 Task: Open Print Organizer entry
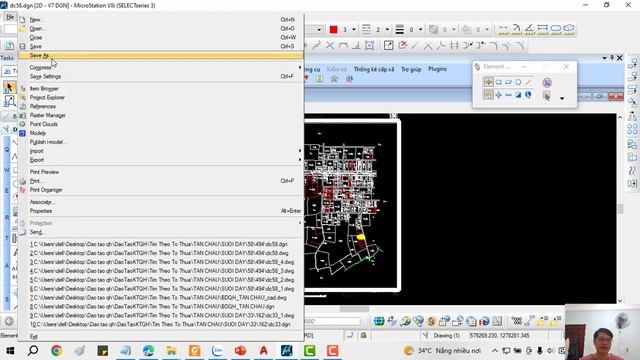[x=161, y=190]
